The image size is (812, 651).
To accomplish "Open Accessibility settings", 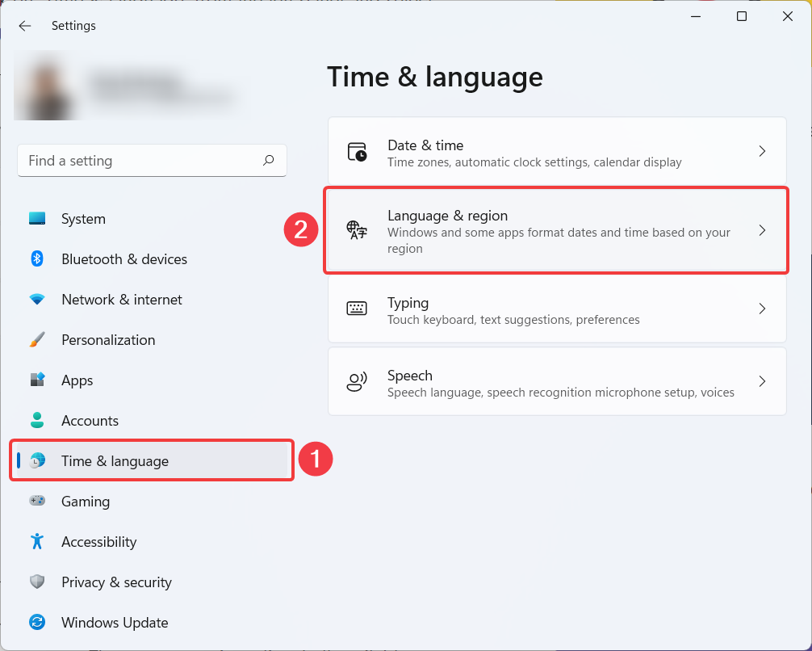I will tap(153, 542).
